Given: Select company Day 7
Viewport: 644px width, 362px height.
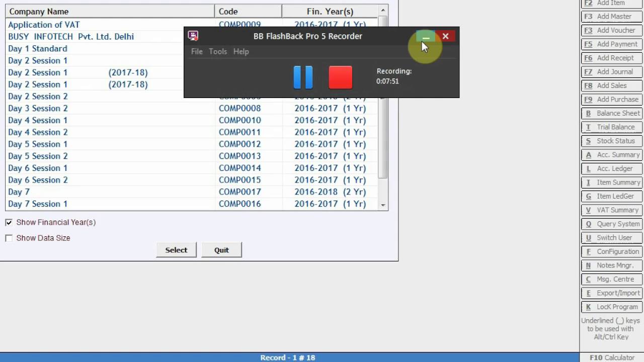Looking at the screenshot, I should point(191,192).
